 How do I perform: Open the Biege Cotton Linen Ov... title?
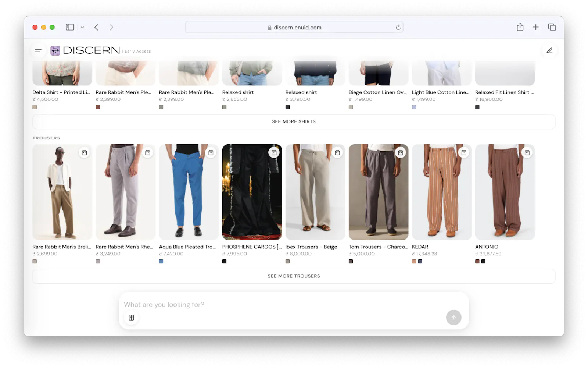[377, 92]
